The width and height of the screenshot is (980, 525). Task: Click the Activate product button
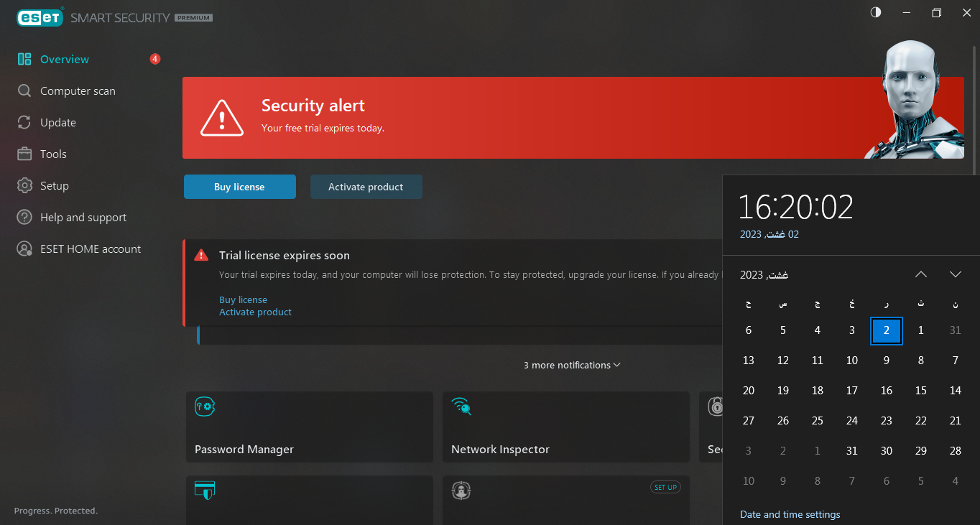pos(366,187)
